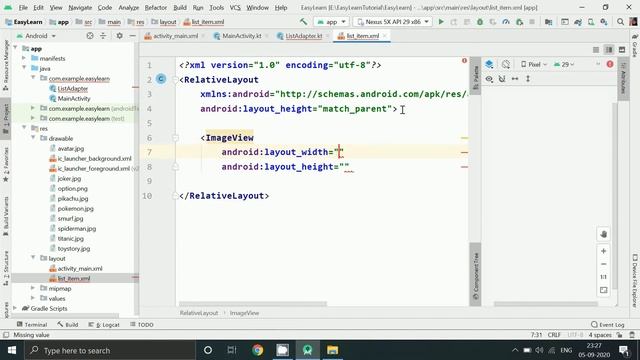Collapse all in project panel

[103, 36]
